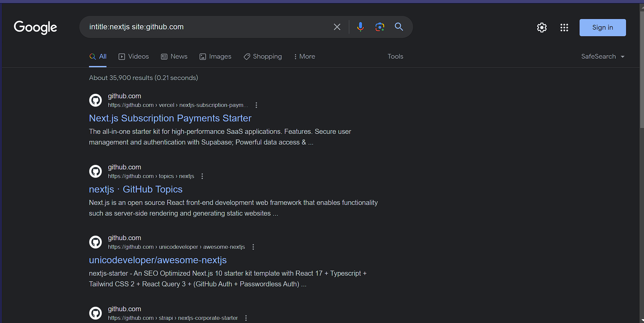Start voice search with microphone icon
Image resolution: width=644 pixels, height=323 pixels.
(x=360, y=27)
